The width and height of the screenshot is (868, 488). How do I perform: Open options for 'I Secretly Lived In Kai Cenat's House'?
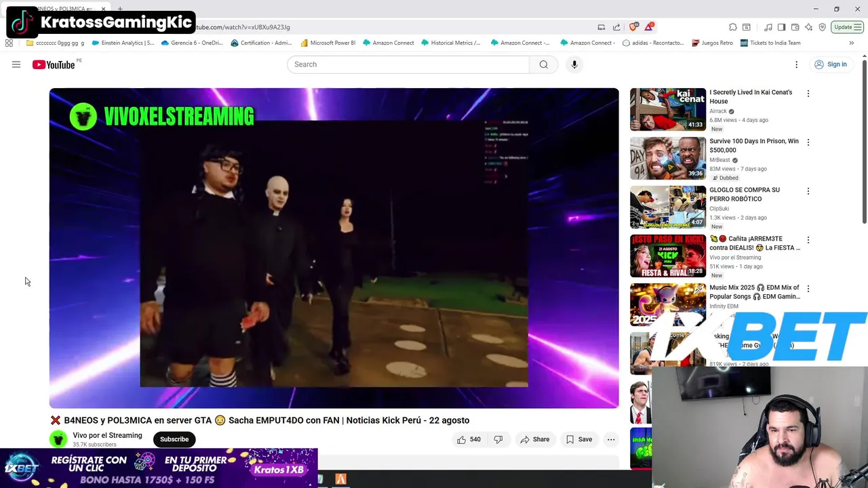point(808,94)
